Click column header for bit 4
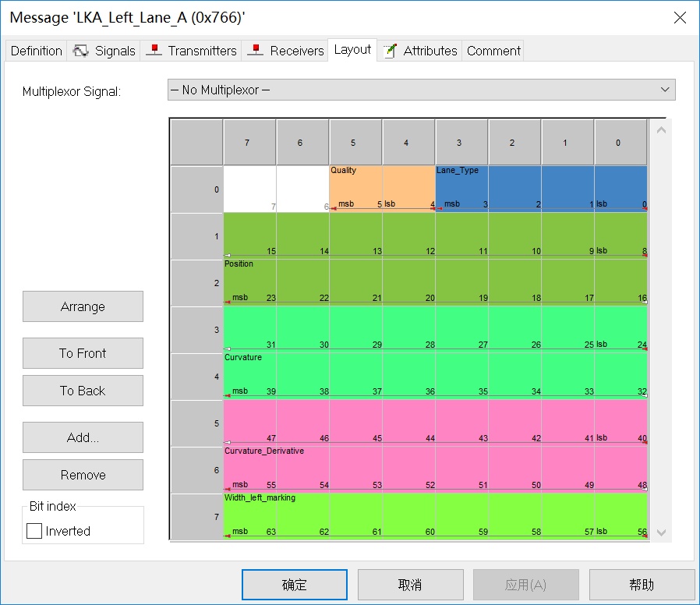Image resolution: width=700 pixels, height=605 pixels. pyautogui.click(x=408, y=143)
